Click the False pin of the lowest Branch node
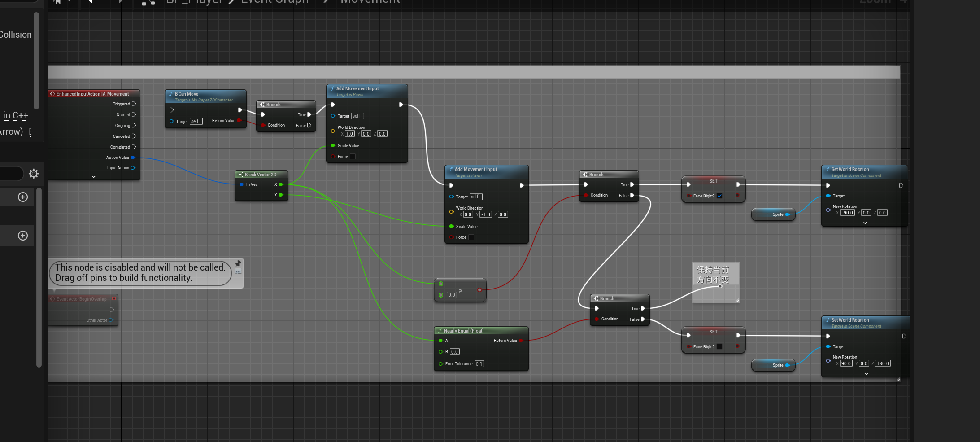Viewport: 980px width, 442px height. [x=643, y=319]
